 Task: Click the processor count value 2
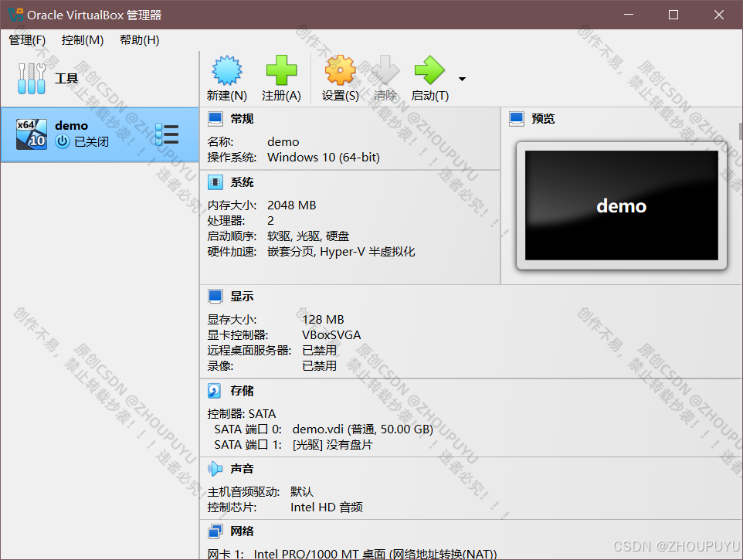point(270,221)
